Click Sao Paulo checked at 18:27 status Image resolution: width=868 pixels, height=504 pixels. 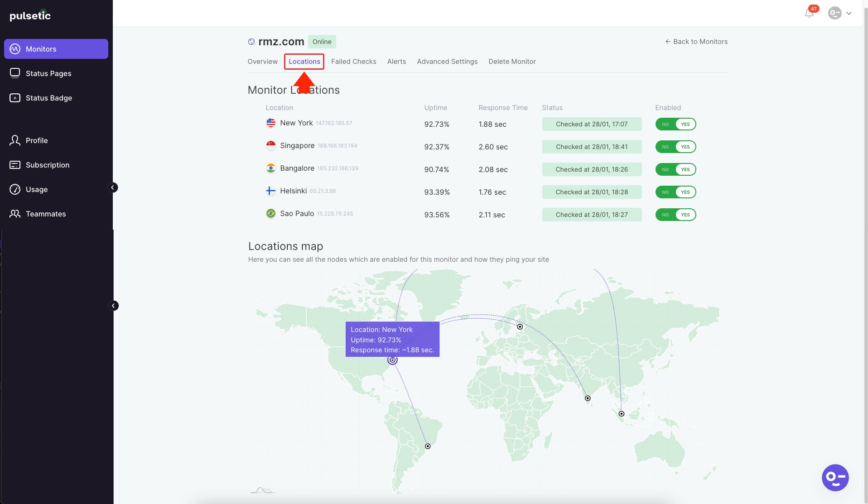[x=592, y=215]
